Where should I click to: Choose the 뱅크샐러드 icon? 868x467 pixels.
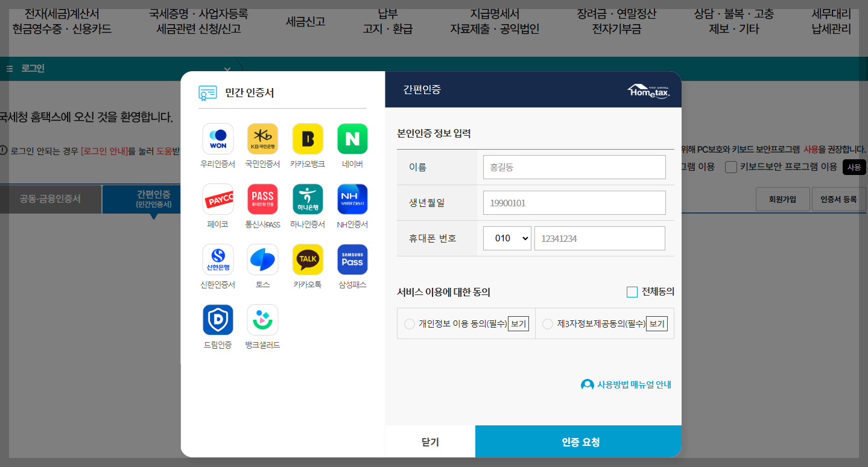click(x=262, y=320)
